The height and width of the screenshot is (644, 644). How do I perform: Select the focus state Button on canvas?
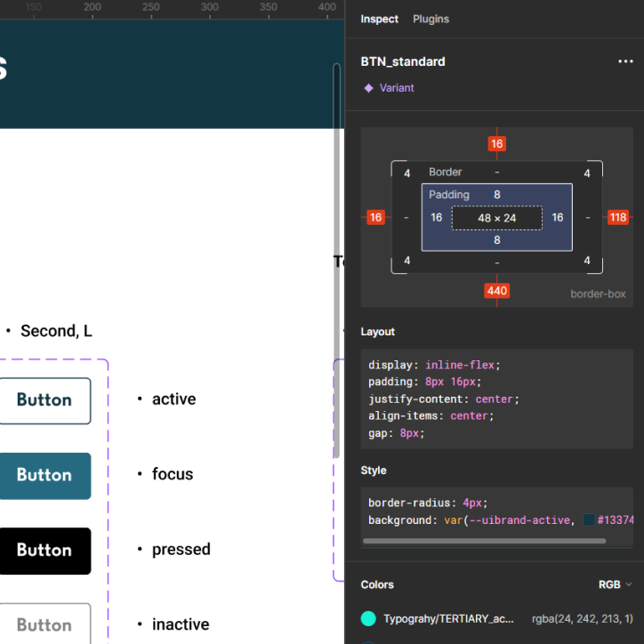pyautogui.click(x=44, y=476)
